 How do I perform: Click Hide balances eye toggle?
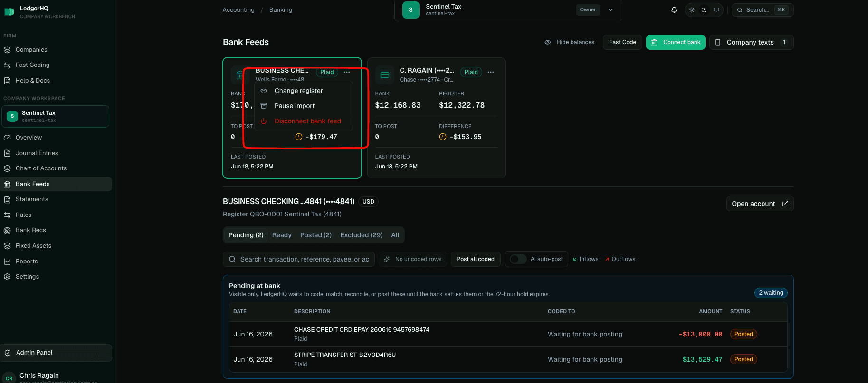coord(569,42)
